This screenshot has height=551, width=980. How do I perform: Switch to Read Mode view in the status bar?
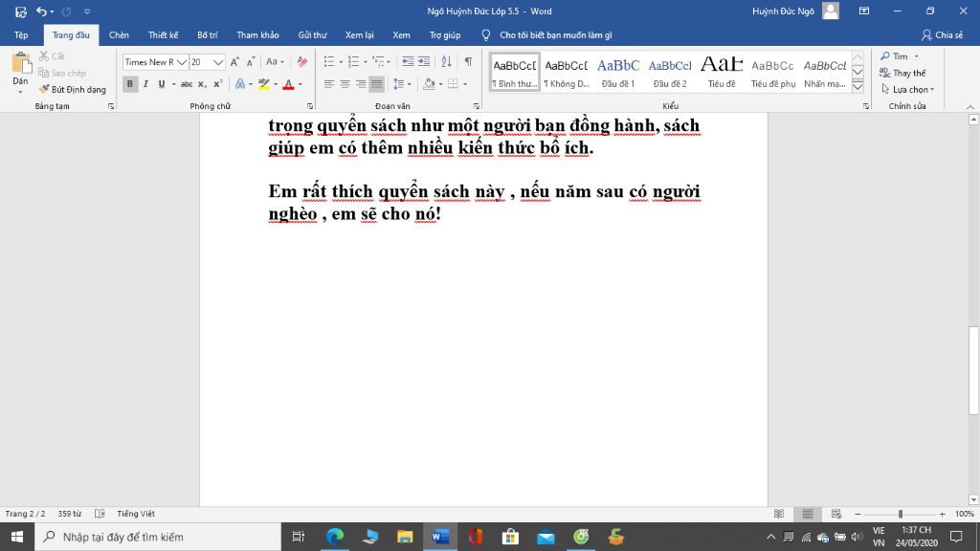click(x=779, y=514)
